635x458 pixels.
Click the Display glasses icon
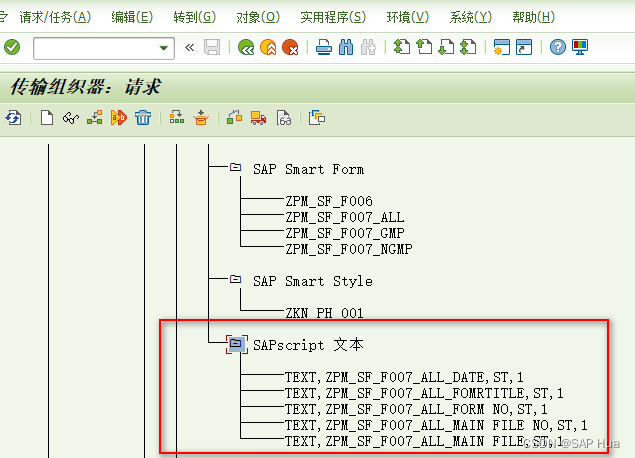(71, 118)
